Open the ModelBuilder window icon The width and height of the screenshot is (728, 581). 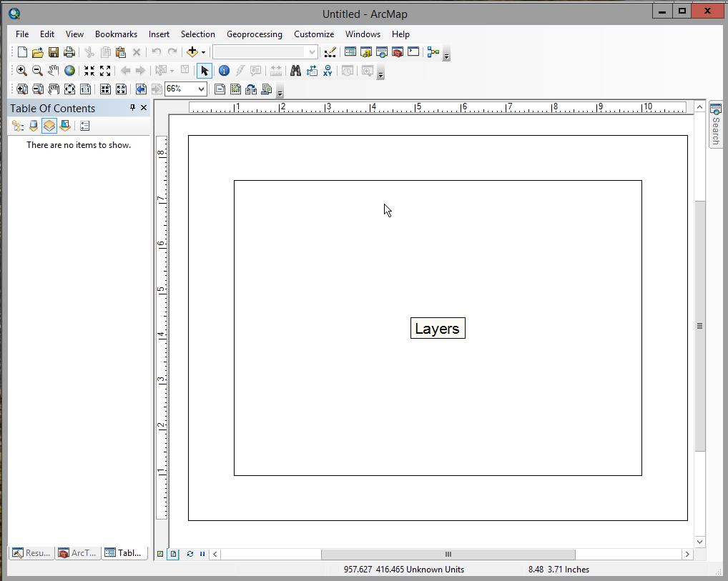pyautogui.click(x=433, y=52)
